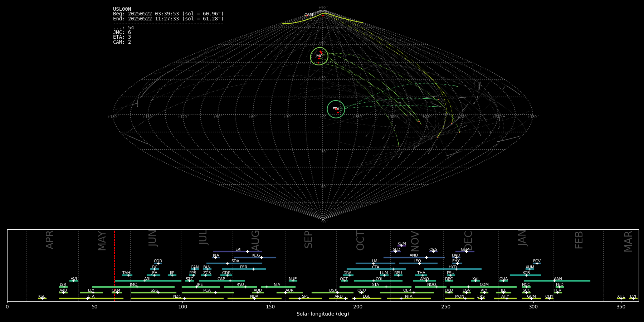Click the HVI shower label in timeline

[74, 279]
